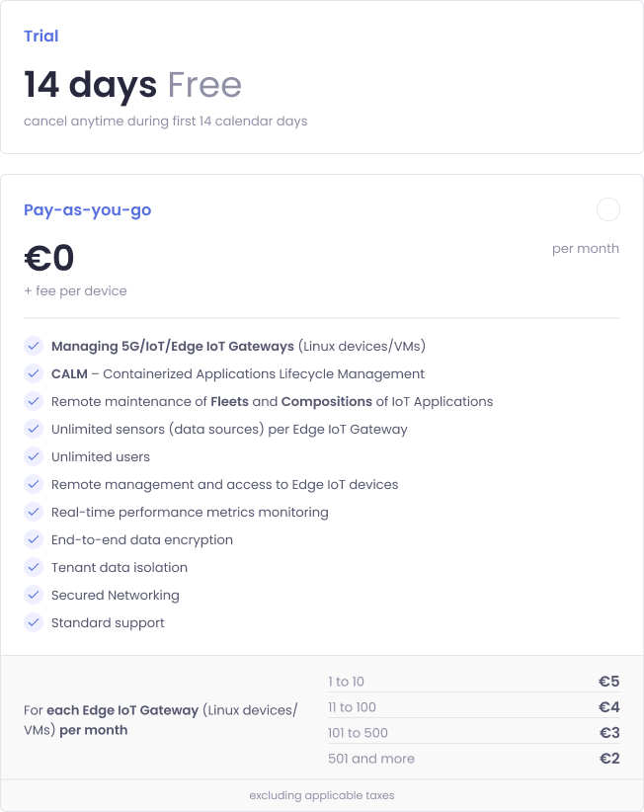Image resolution: width=644 pixels, height=812 pixels.
Task: Click the checkmark next to Secured Networking
Action: point(33,595)
